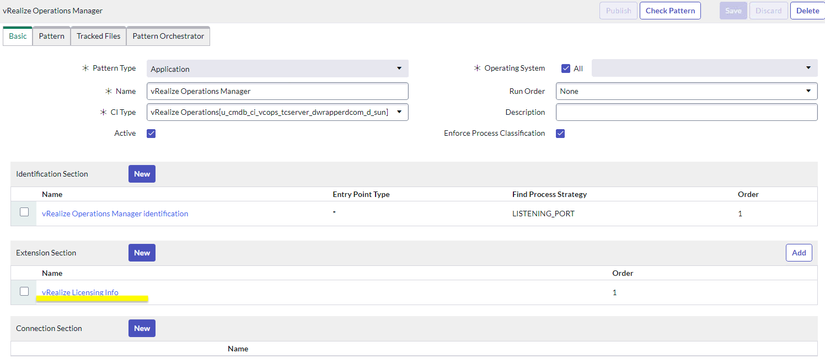Open the CI Type dropdown
Image resolution: width=825 pixels, height=362 pixels.
click(277, 112)
